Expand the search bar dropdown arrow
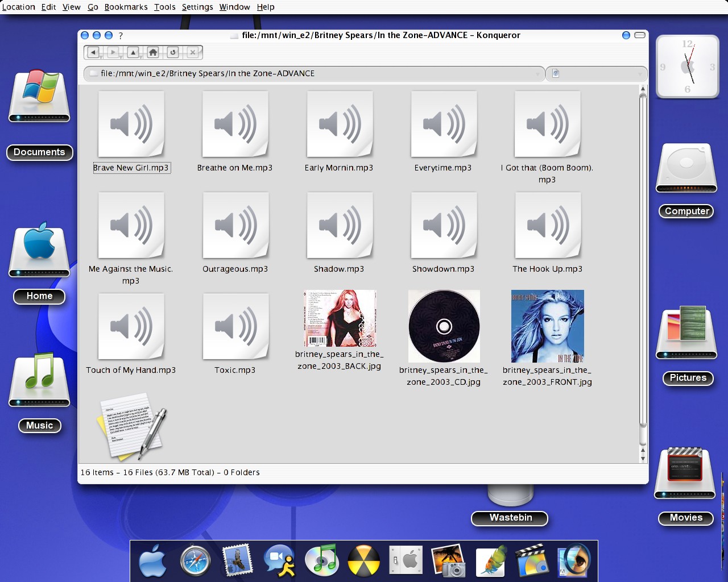The image size is (728, 582). pos(640,74)
